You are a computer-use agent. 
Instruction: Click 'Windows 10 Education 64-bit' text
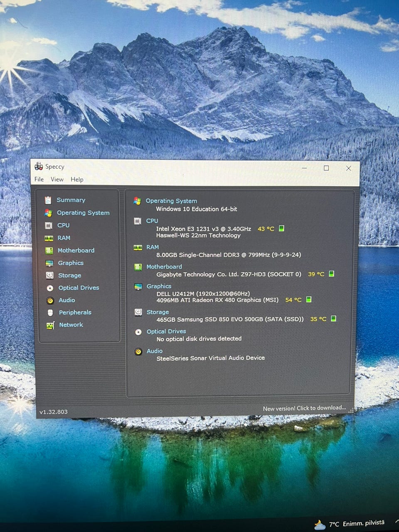point(197,209)
